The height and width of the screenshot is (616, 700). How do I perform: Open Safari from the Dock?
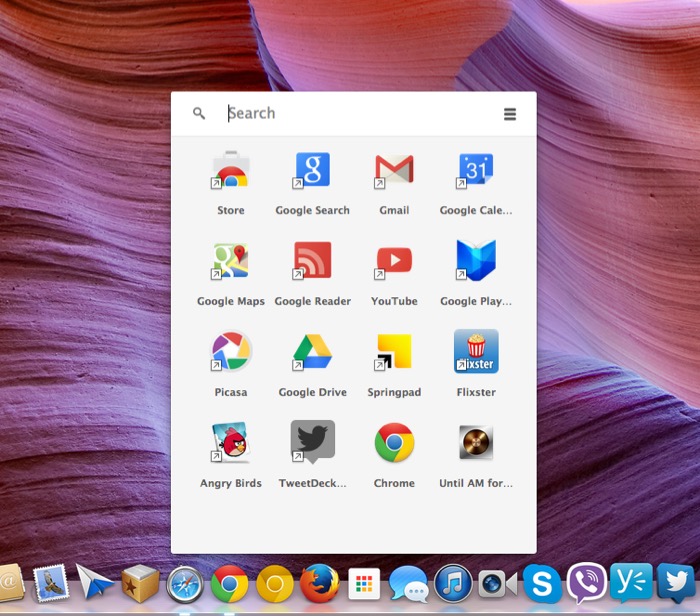click(185, 584)
